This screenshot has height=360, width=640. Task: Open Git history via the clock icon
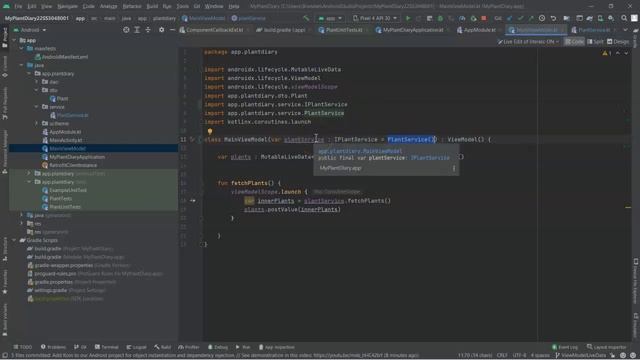[542, 18]
